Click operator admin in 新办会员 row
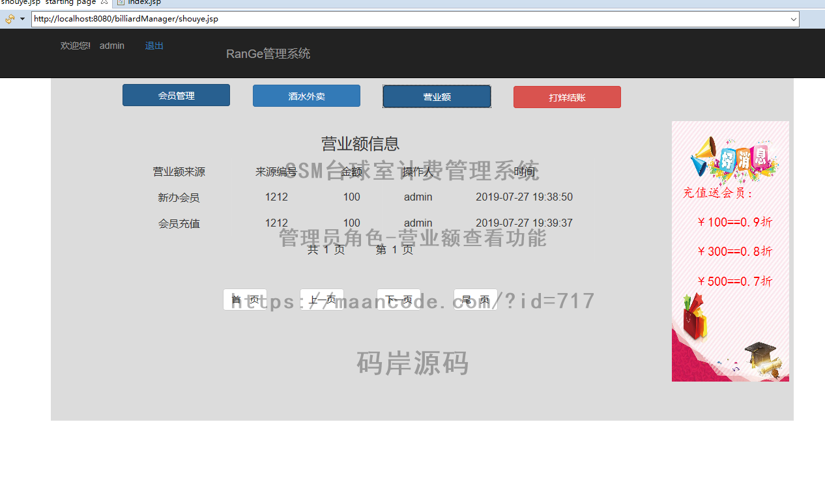825x504 pixels. click(x=418, y=197)
